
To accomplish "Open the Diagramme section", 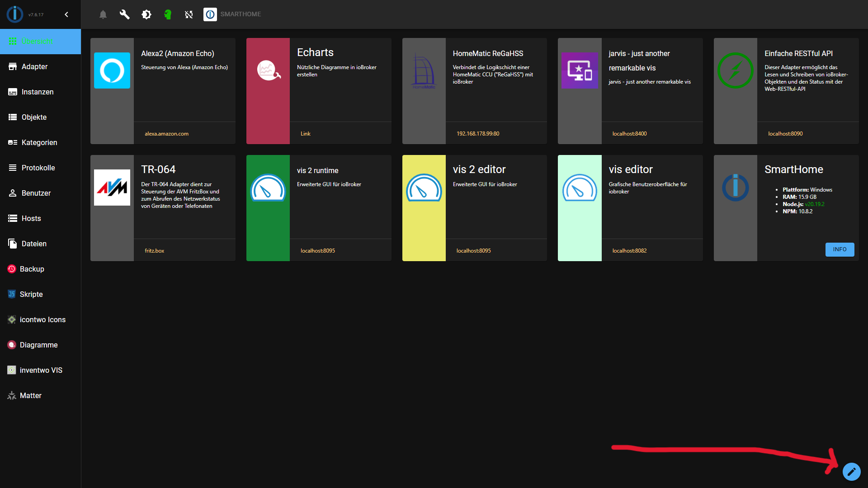I will tap(40, 345).
